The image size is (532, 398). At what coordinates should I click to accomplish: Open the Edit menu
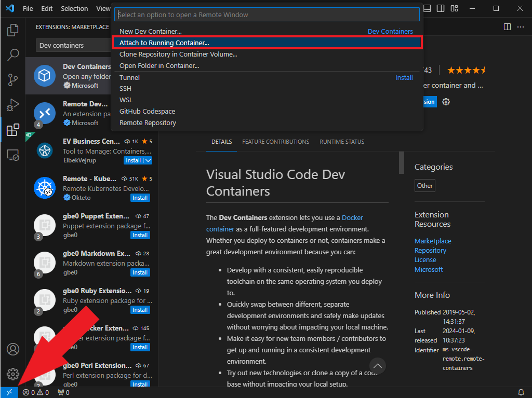47,8
